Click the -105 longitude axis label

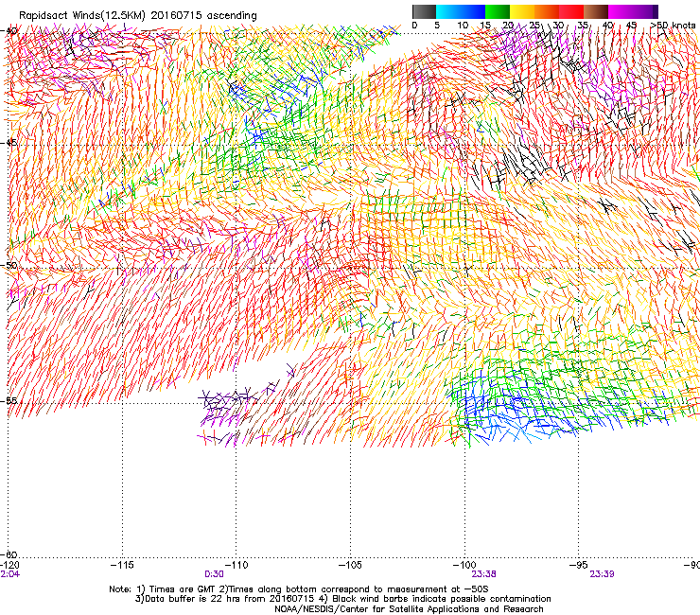[x=350, y=566]
